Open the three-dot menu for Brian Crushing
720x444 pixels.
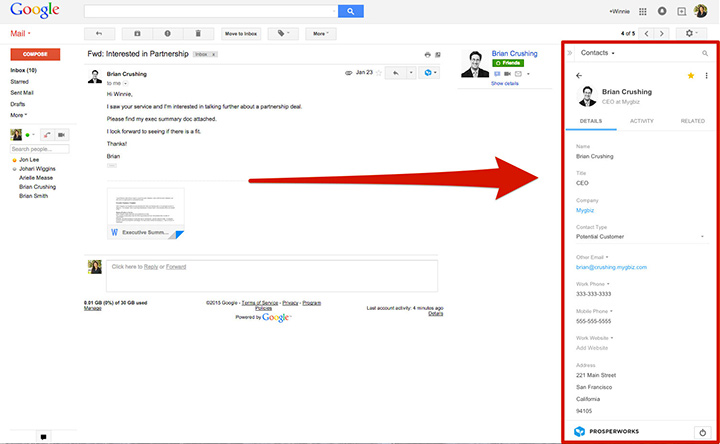click(706, 75)
